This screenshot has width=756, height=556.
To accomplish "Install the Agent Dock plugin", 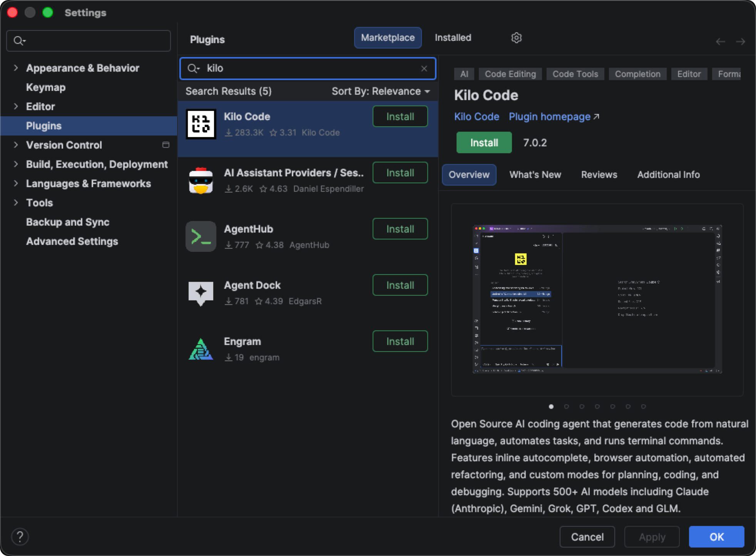I will (400, 285).
